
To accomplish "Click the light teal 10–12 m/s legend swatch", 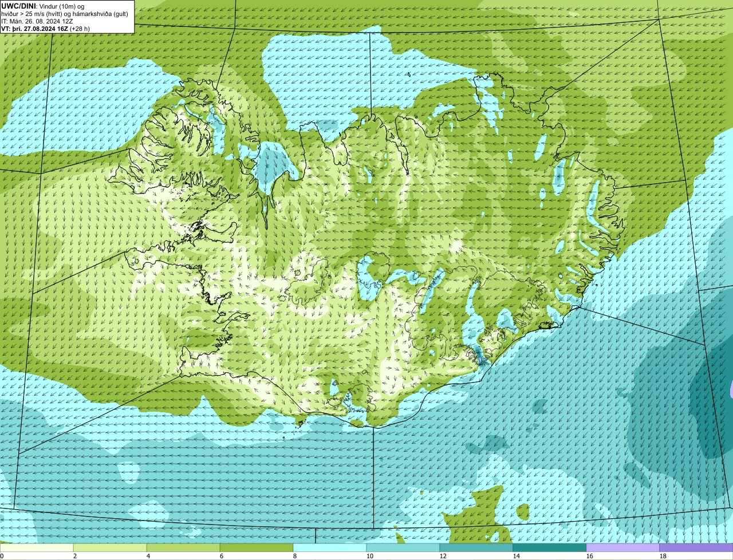I will (x=403, y=548).
